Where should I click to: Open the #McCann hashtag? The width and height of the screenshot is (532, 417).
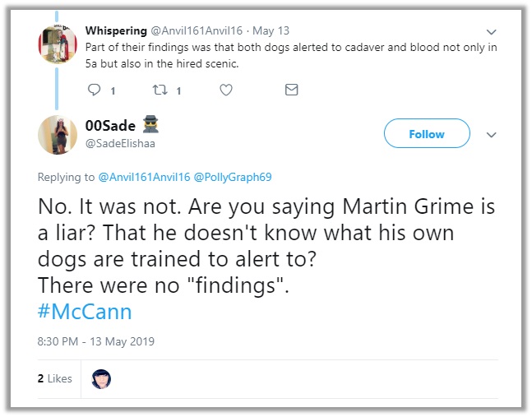(85, 312)
